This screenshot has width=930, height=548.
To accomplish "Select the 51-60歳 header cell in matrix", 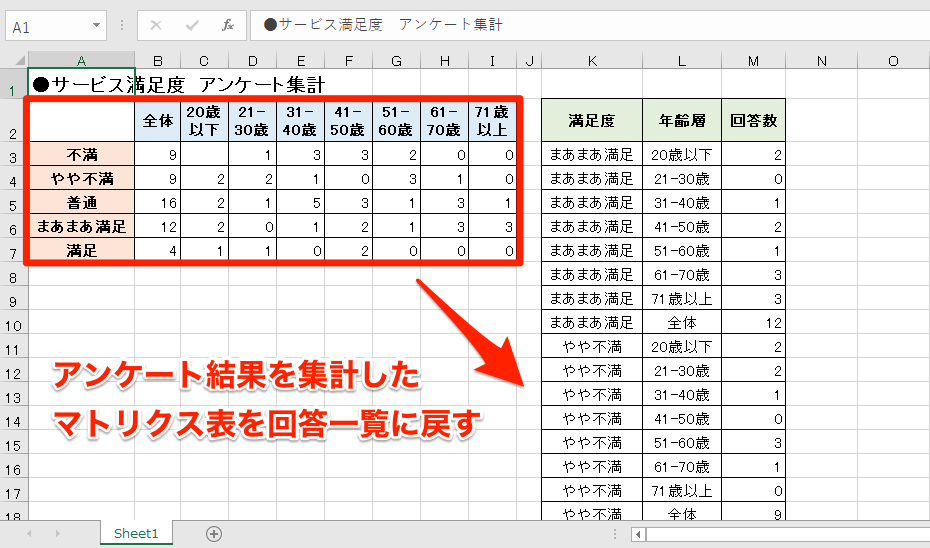I will [x=396, y=120].
